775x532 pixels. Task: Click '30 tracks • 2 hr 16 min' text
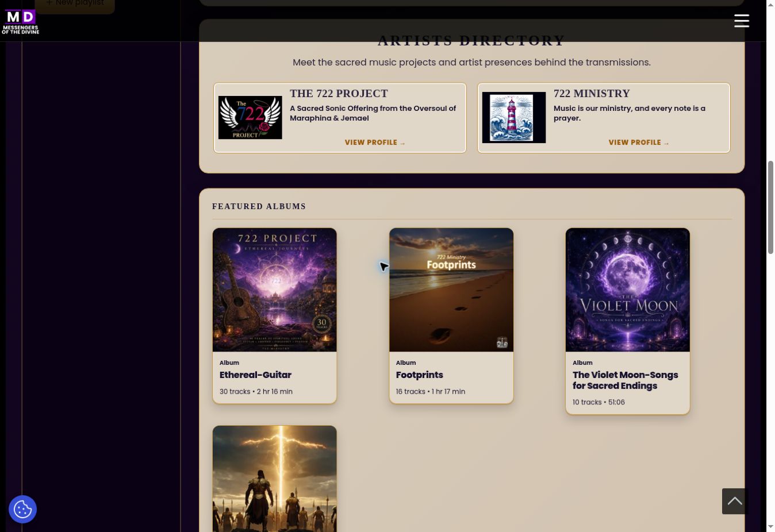[256, 391]
